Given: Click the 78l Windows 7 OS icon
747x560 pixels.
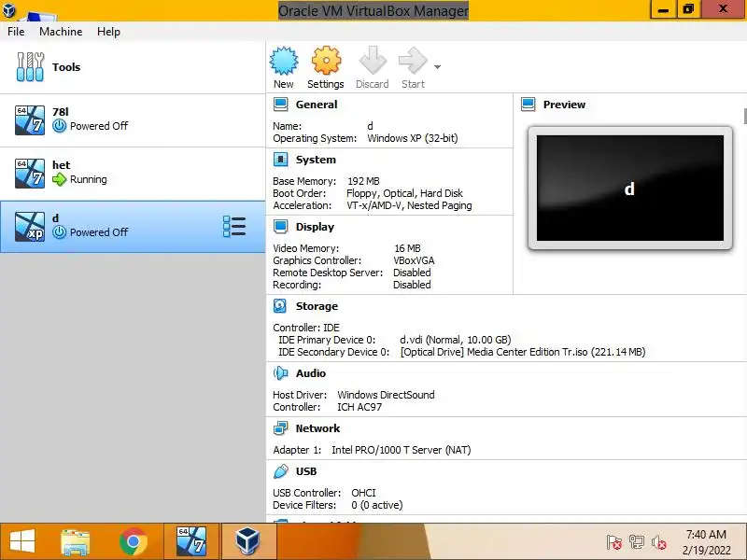Looking at the screenshot, I should click(x=30, y=120).
